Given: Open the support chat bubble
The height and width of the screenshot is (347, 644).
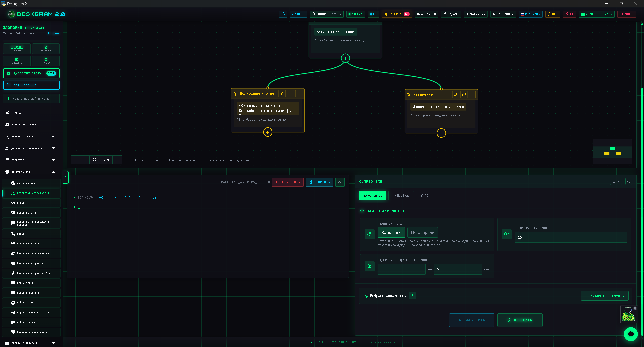Looking at the screenshot, I should 631,334.
